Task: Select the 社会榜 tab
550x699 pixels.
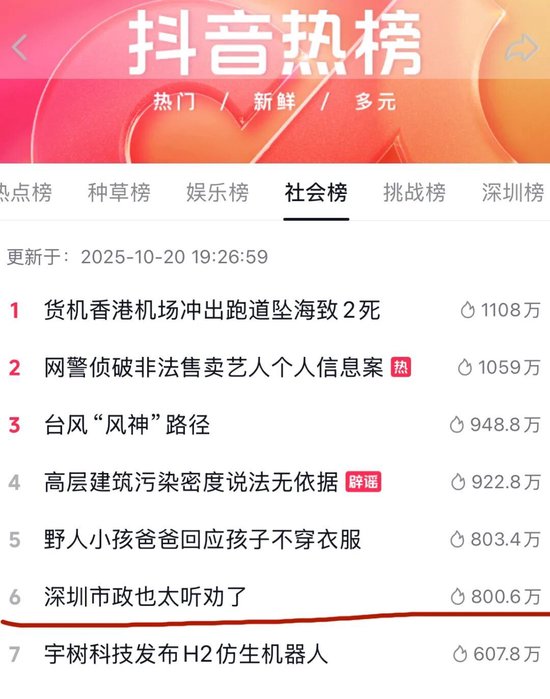Action: 316,193
